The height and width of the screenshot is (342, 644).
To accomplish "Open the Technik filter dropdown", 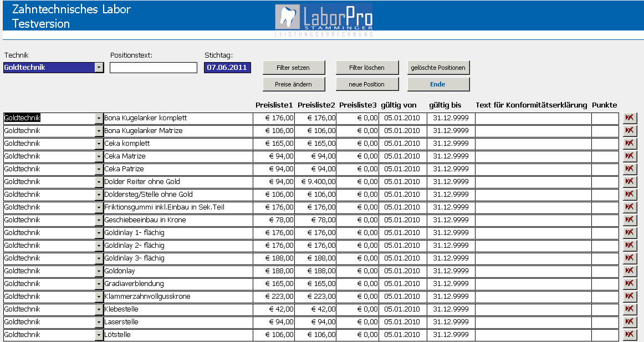I will [99, 68].
